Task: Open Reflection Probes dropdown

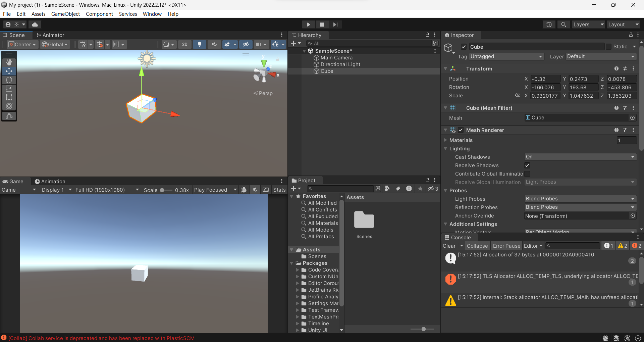Action: click(580, 207)
